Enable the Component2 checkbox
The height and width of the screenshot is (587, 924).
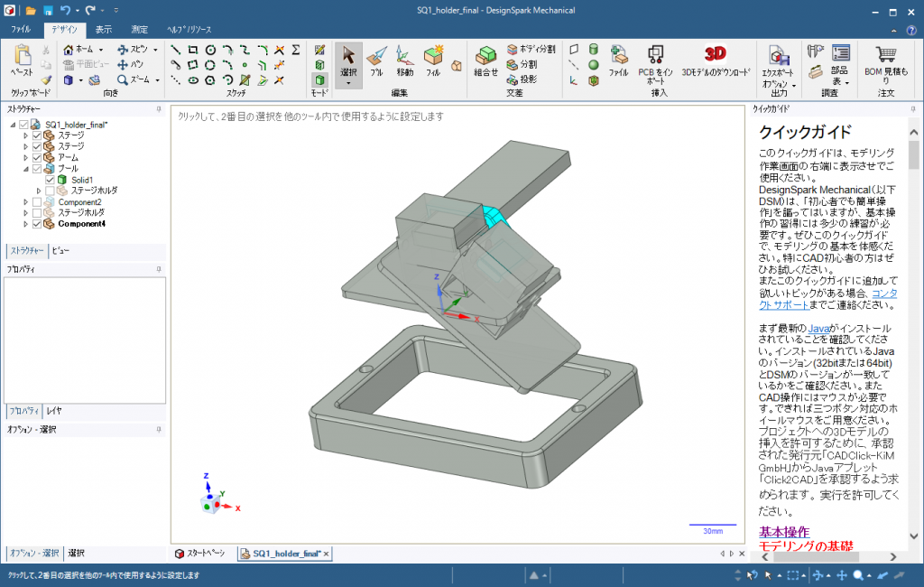pos(37,202)
